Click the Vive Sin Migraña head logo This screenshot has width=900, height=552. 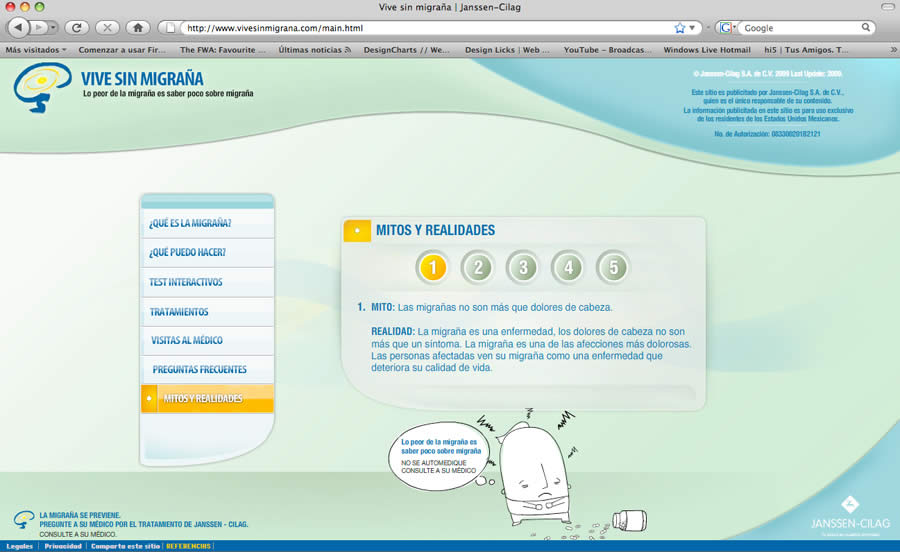[x=42, y=87]
